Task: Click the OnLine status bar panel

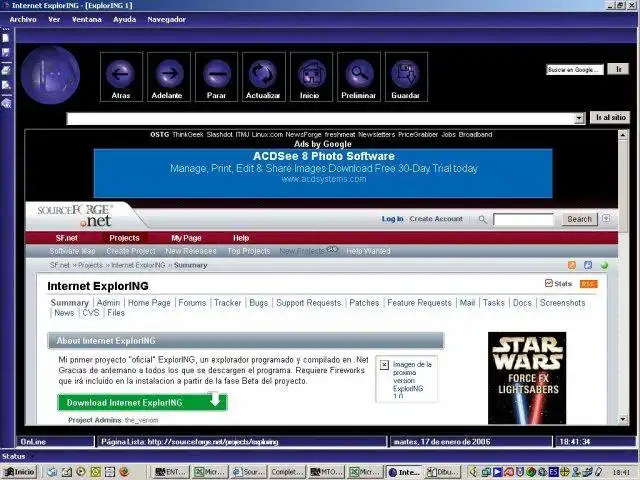Action: 55,442
